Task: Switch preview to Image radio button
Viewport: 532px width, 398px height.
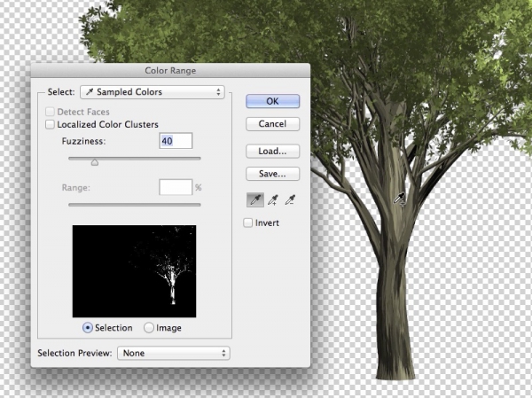Action: coord(149,328)
